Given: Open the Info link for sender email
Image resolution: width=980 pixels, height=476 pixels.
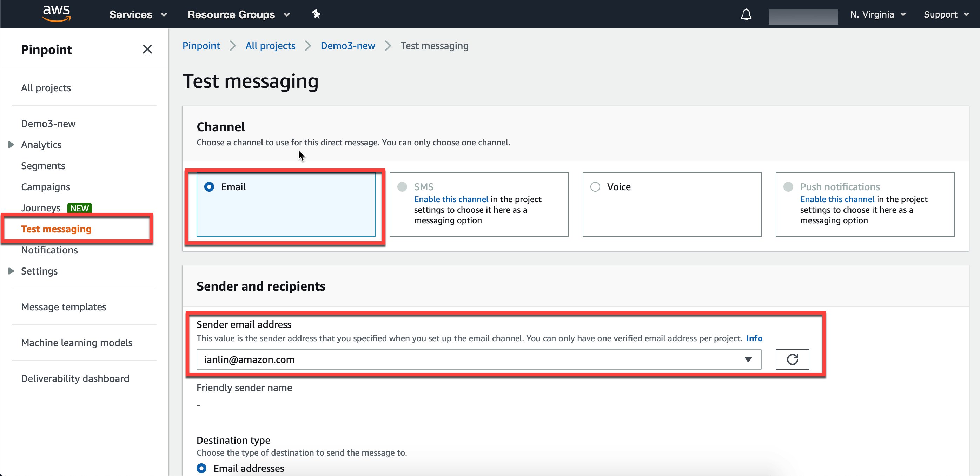Looking at the screenshot, I should coord(754,338).
